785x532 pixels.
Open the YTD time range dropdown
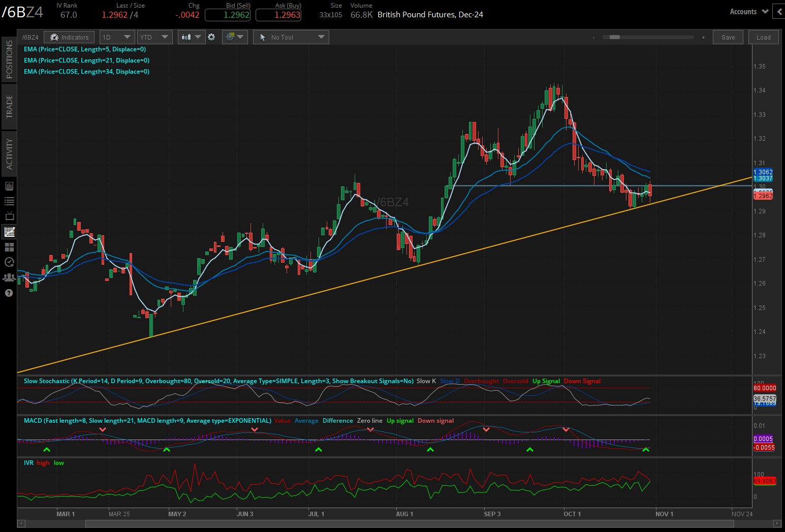coord(154,37)
